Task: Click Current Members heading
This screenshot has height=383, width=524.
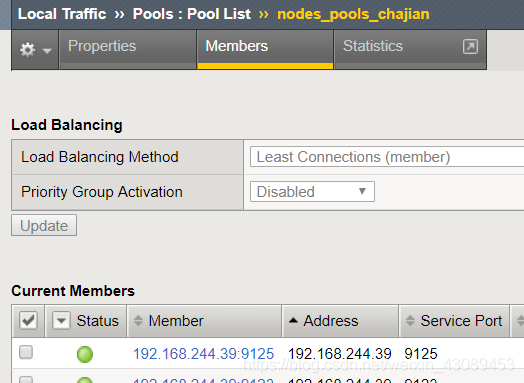Action: (73, 291)
